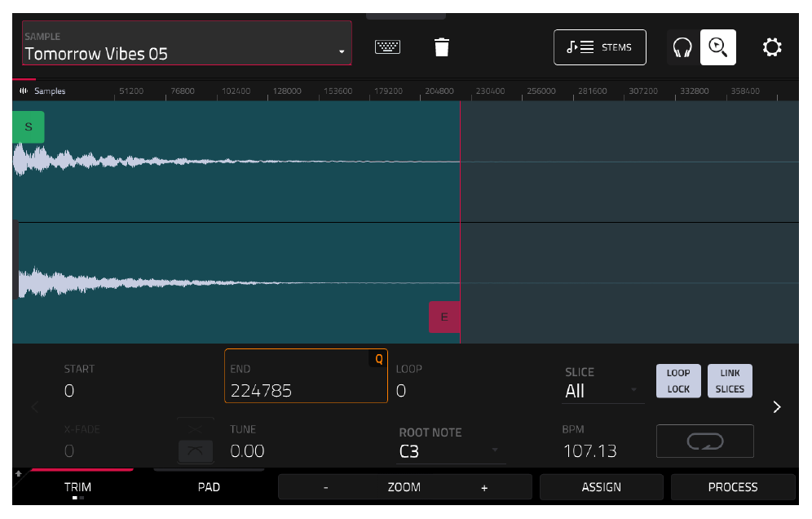Select the red E end marker

point(444,317)
